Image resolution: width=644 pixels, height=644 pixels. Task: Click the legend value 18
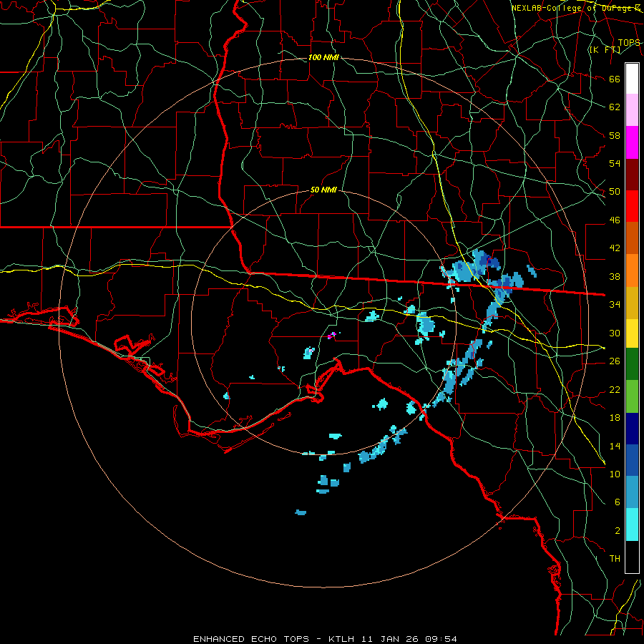(x=615, y=418)
